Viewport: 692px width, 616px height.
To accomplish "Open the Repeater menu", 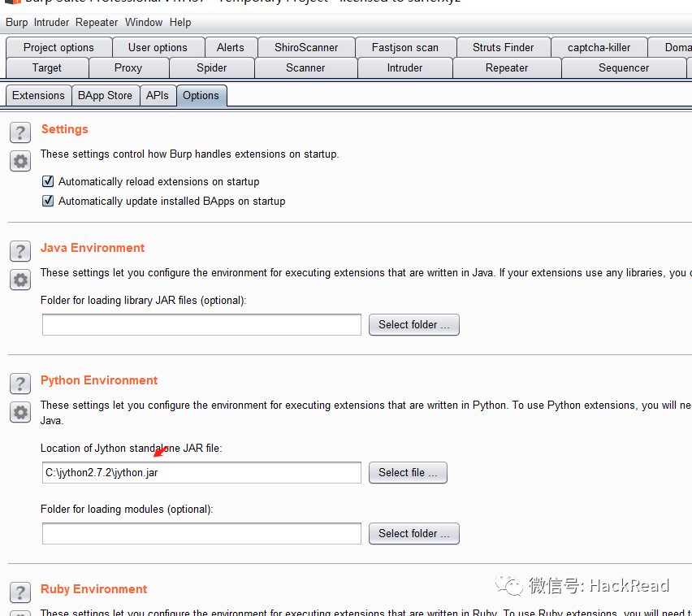I will 96,22.
